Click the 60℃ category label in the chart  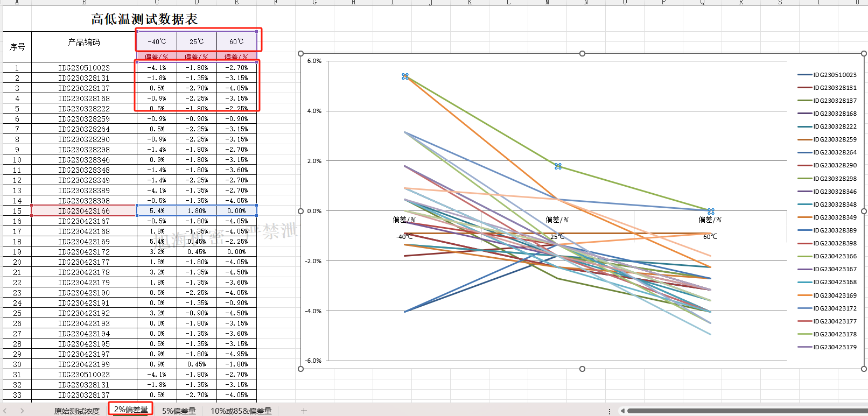coord(710,237)
